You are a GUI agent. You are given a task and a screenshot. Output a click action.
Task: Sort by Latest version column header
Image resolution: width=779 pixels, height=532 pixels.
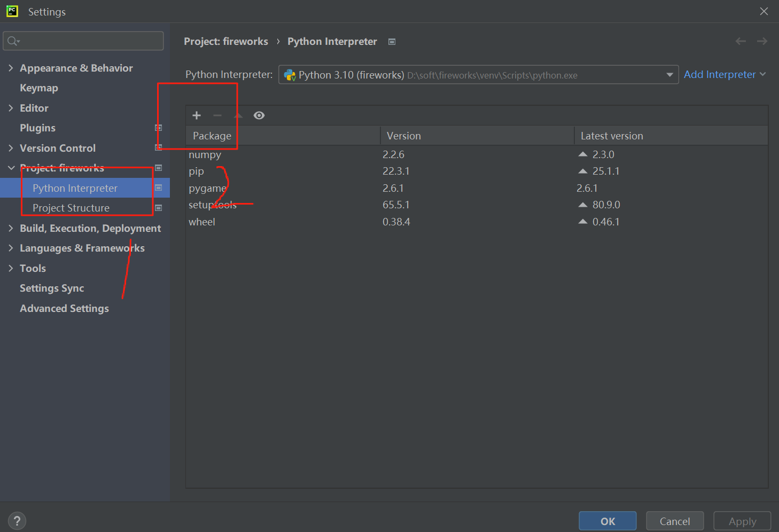click(x=671, y=136)
